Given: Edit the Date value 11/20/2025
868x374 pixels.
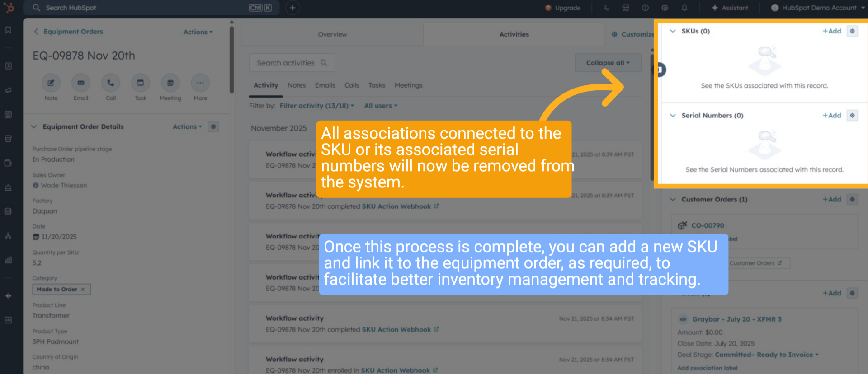Looking at the screenshot, I should click(x=59, y=237).
